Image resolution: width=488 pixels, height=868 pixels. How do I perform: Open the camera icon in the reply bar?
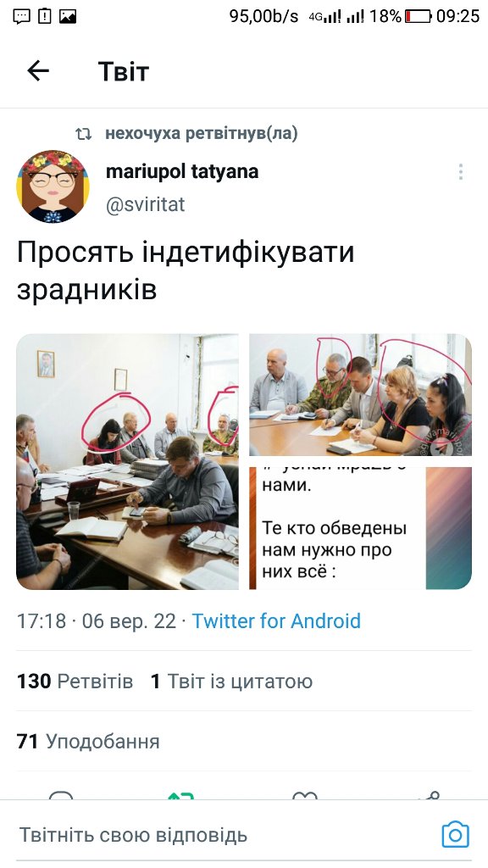click(455, 834)
